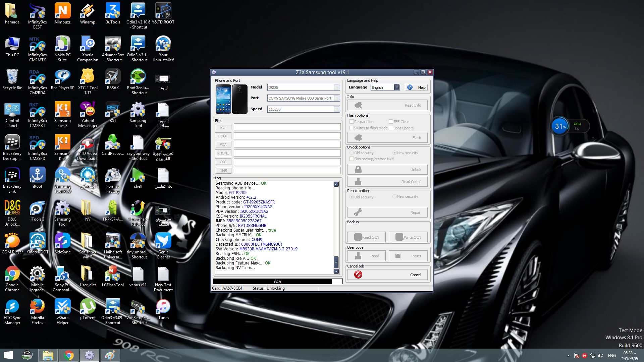Open the iRoot desktop icon

pyautogui.click(x=38, y=178)
